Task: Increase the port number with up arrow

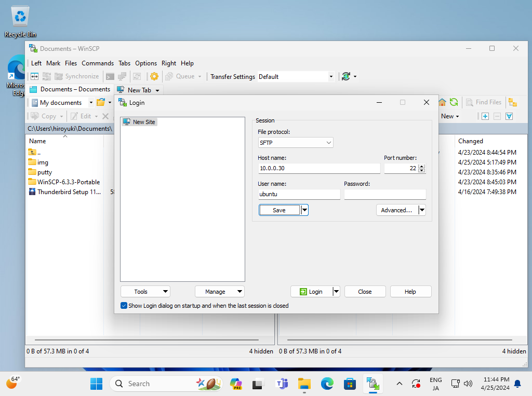Action: pos(422,166)
